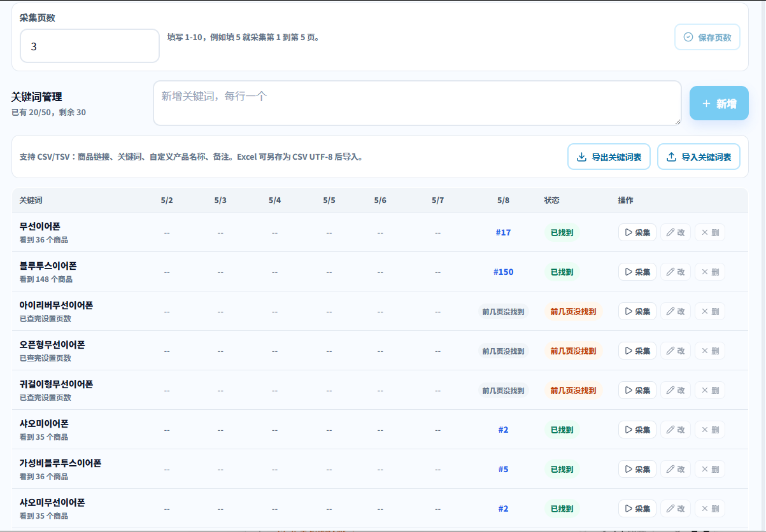Edit (改) the 가성비블루투스이어폰 keyword

(676, 469)
